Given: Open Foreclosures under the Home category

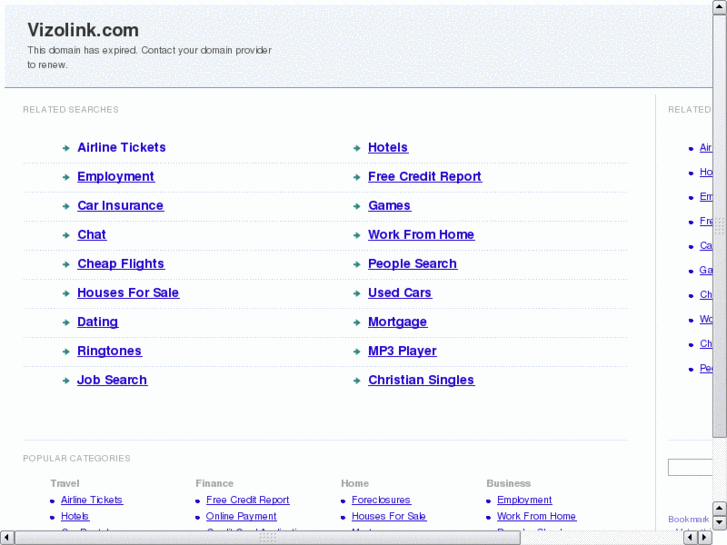Looking at the screenshot, I should 381,500.
